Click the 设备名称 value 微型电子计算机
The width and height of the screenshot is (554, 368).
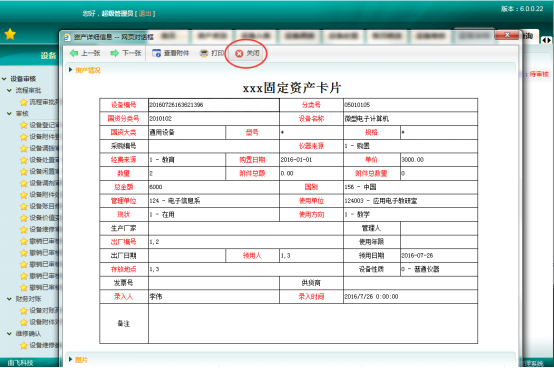coord(367,119)
